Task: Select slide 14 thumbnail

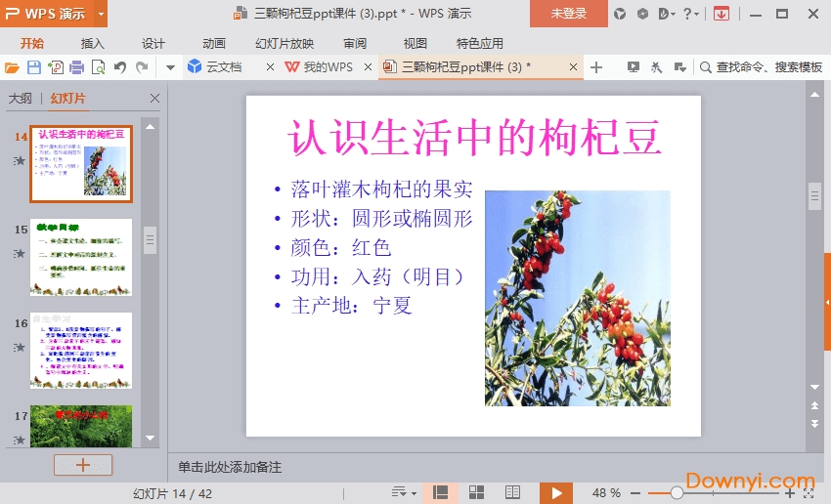Action: click(81, 164)
